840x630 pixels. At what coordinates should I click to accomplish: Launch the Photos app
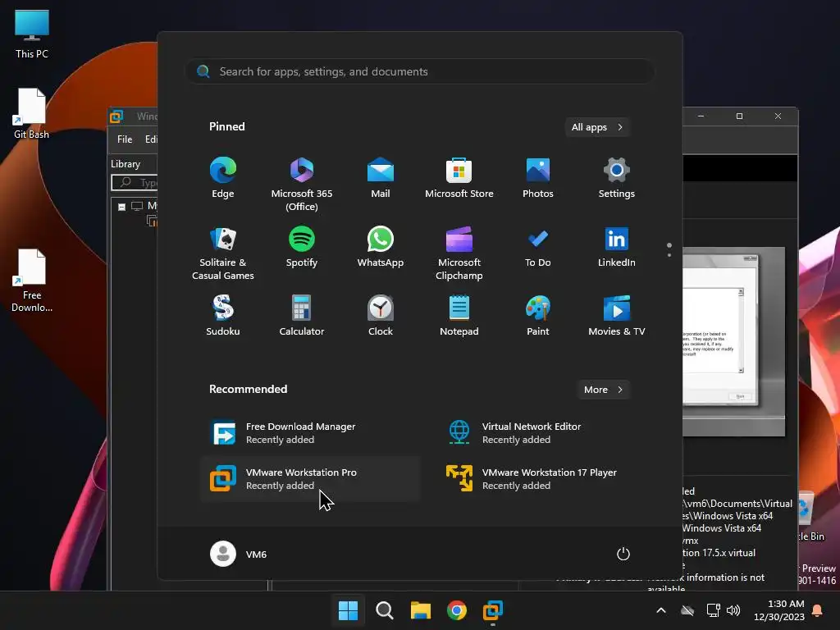coord(538,178)
